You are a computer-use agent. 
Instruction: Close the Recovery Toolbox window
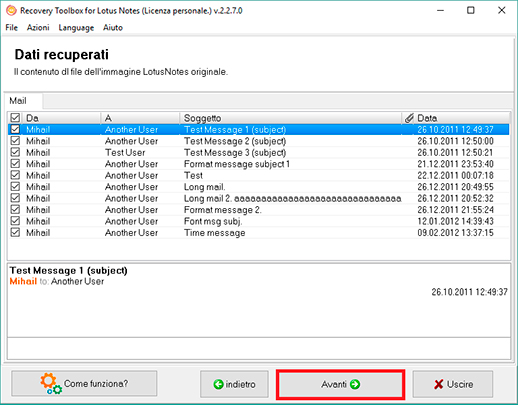pyautogui.click(x=502, y=11)
